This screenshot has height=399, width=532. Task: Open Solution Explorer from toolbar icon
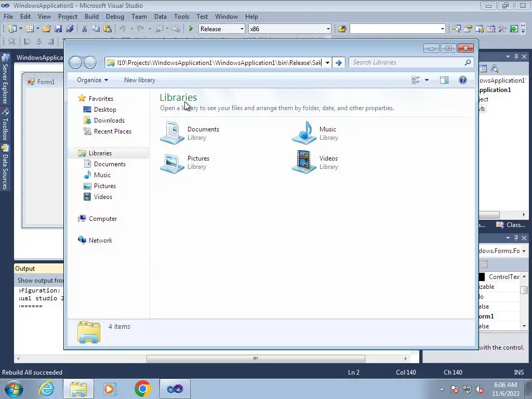coord(456,29)
